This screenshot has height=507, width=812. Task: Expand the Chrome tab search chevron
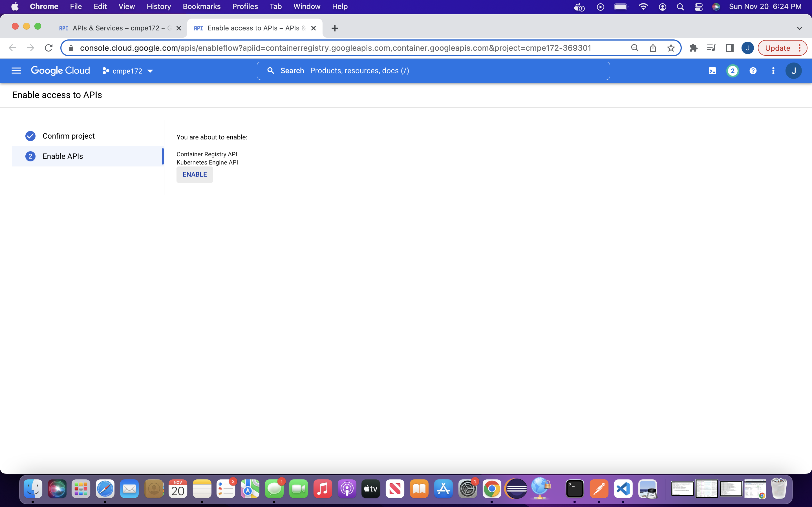[x=799, y=28]
